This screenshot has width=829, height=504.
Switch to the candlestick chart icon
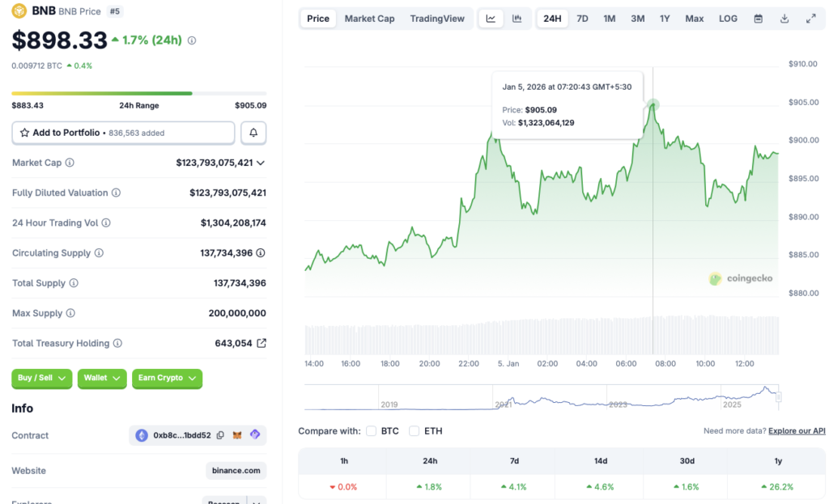518,18
